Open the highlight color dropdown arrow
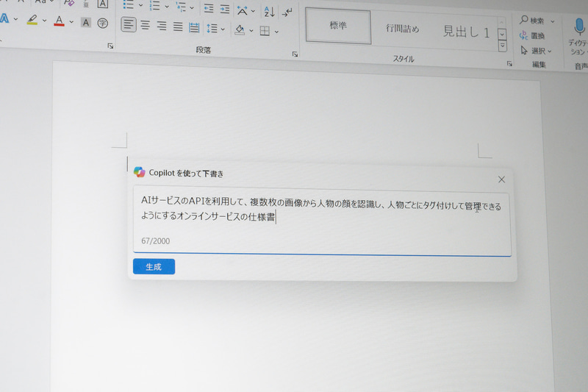588x392 pixels. click(44, 21)
